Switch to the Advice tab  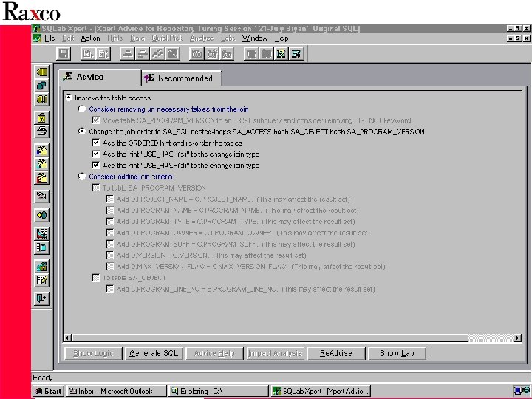click(x=99, y=78)
